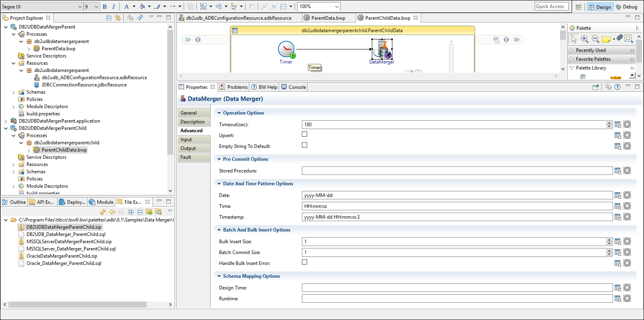644x320 pixels.
Task: Check Empty String To Default option
Action: click(304, 145)
